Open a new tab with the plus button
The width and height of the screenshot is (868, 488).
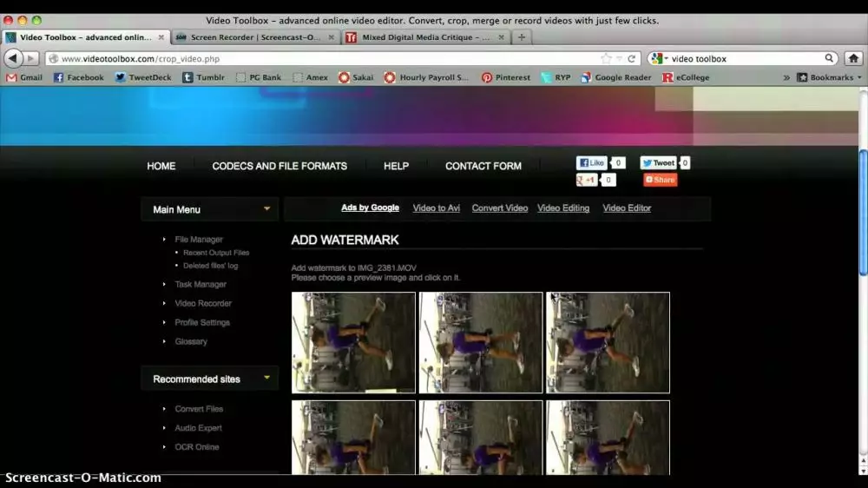click(x=521, y=37)
